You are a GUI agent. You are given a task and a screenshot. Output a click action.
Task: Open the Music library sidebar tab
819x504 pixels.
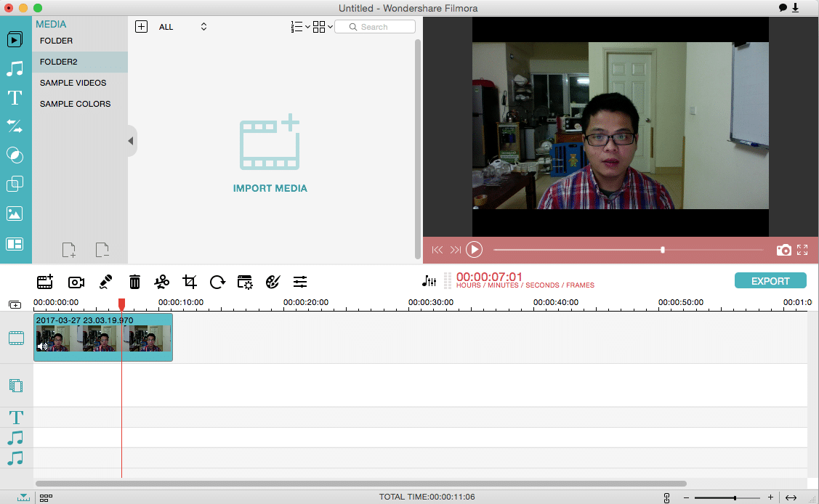[15, 69]
